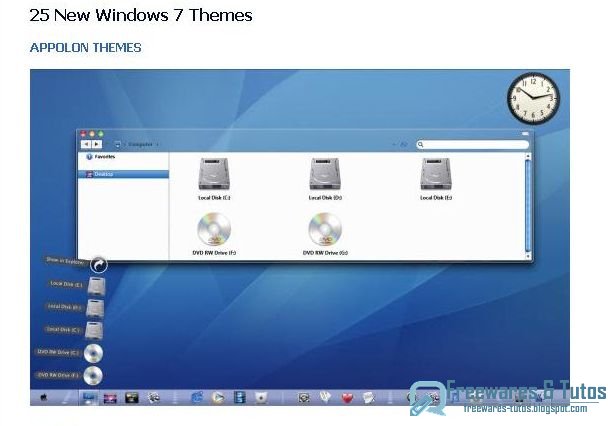
Task: Go back with the Explorer back arrow
Action: click(x=86, y=144)
